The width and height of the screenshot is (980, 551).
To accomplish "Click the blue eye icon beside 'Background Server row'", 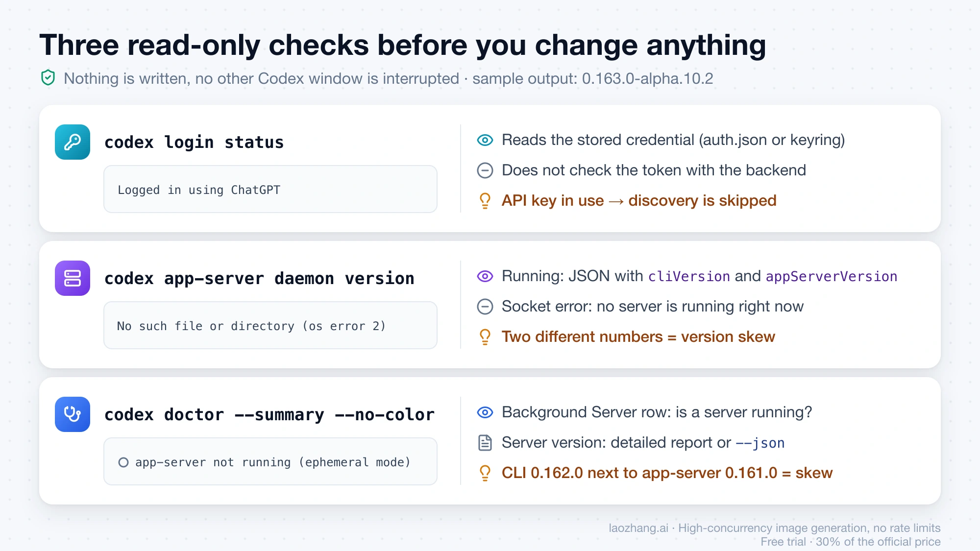I will (485, 412).
